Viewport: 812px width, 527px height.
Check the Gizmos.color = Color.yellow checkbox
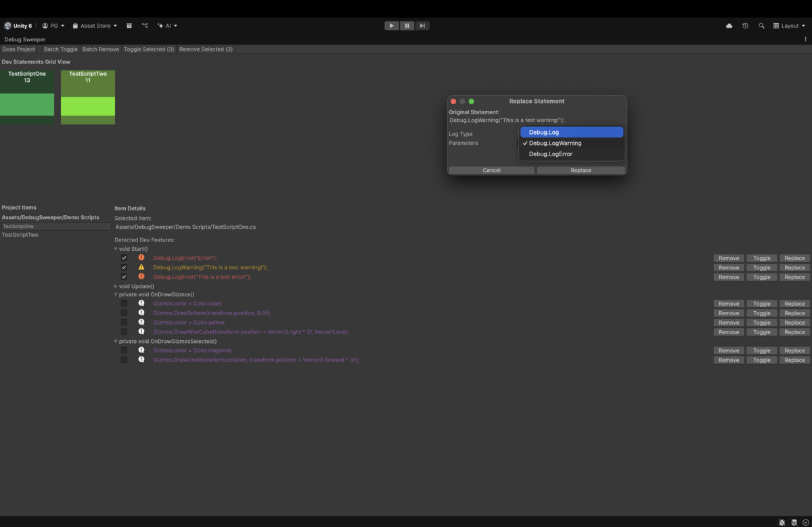124,323
